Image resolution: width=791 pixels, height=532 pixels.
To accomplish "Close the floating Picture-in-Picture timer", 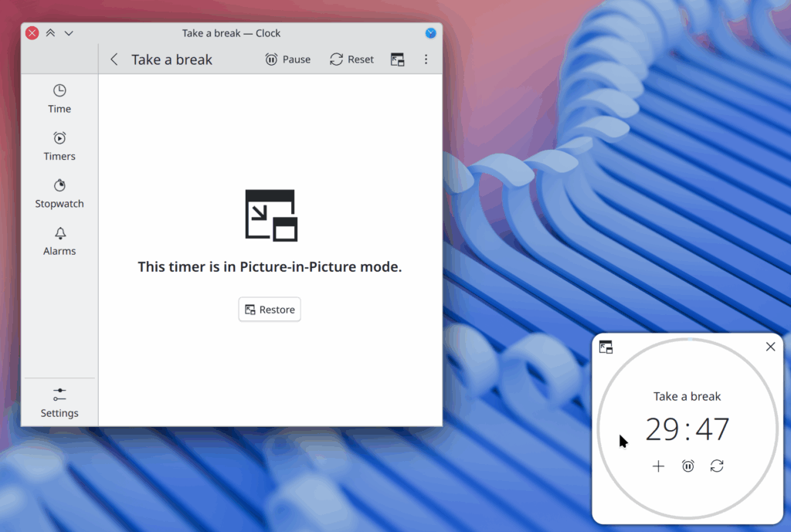I will (x=770, y=347).
